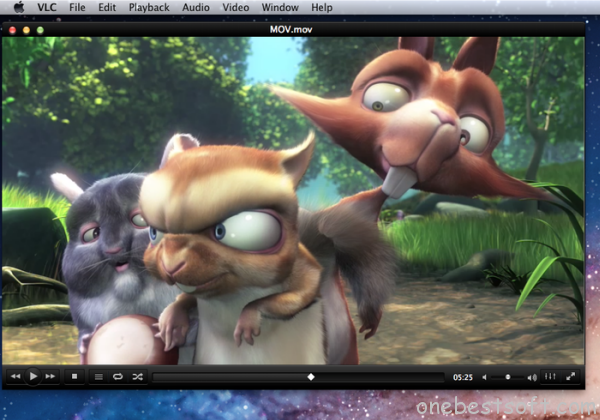600x420 pixels.
Task: Open the VLC application menu
Action: [47, 8]
